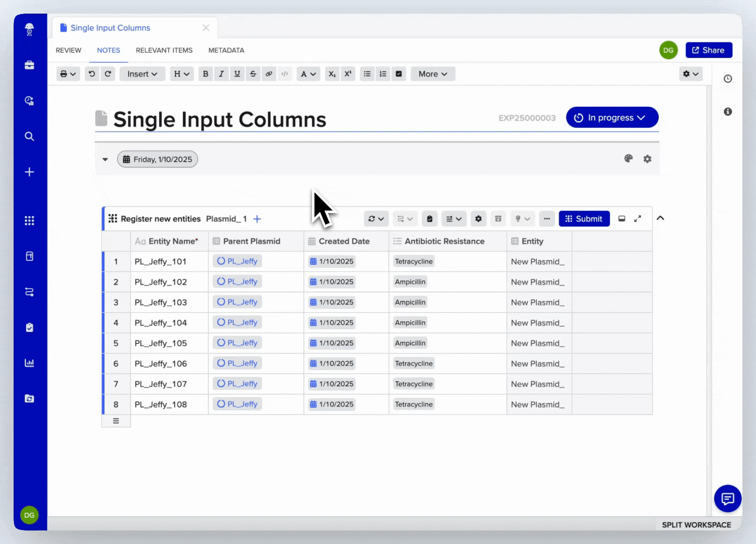The width and height of the screenshot is (756, 544).
Task: Collapse the date section triangle
Action: [105, 159]
